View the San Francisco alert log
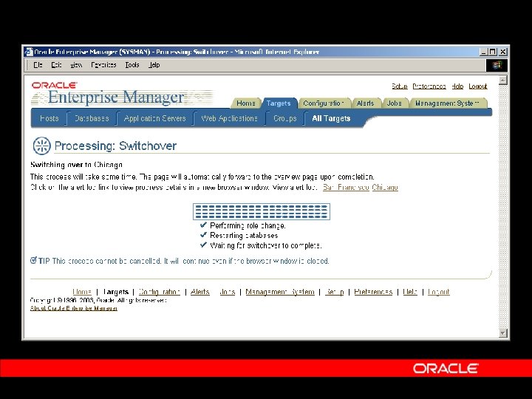This screenshot has height=399, width=532. click(x=346, y=187)
